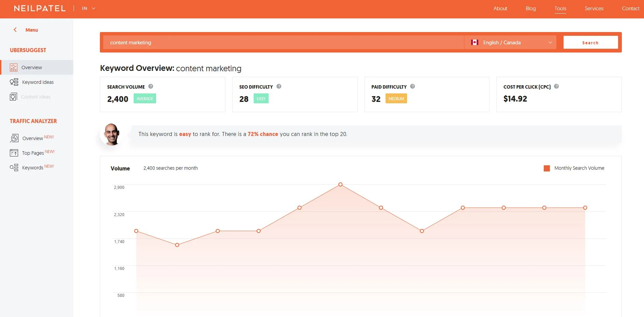Go to the Blog page
644x317 pixels.
[530, 9]
